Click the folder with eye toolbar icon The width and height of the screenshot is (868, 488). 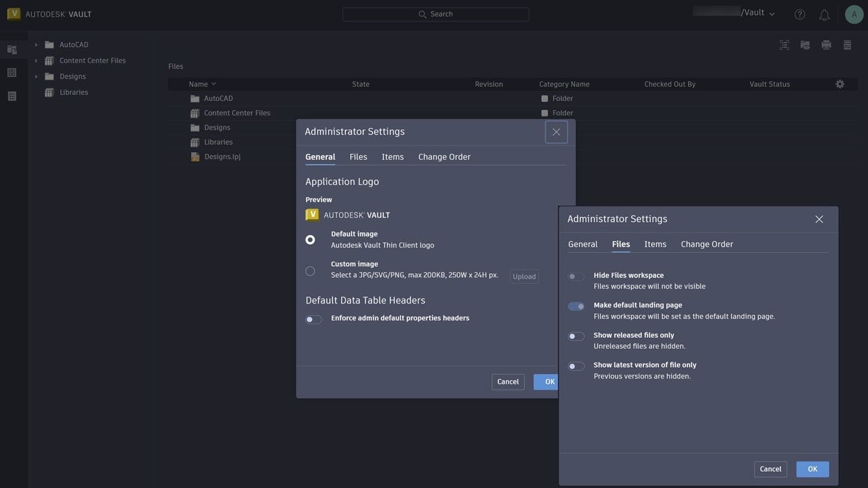[805, 45]
